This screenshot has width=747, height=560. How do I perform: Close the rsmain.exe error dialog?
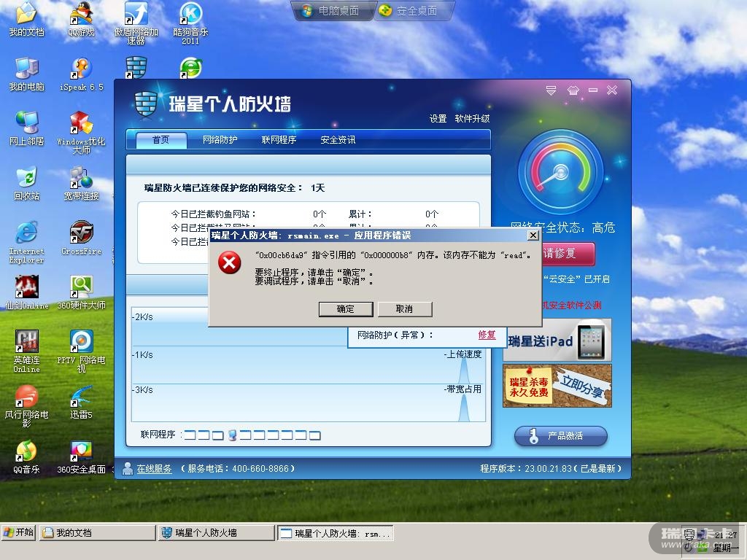point(533,236)
